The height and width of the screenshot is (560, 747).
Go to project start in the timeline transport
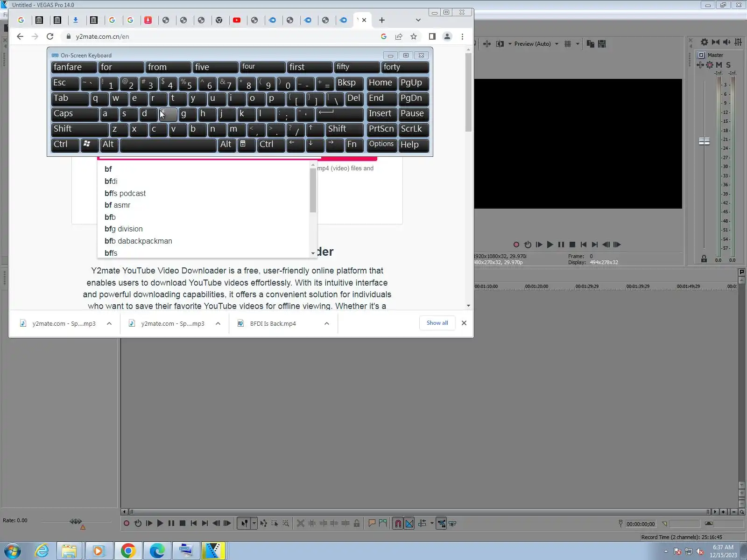[x=194, y=524]
